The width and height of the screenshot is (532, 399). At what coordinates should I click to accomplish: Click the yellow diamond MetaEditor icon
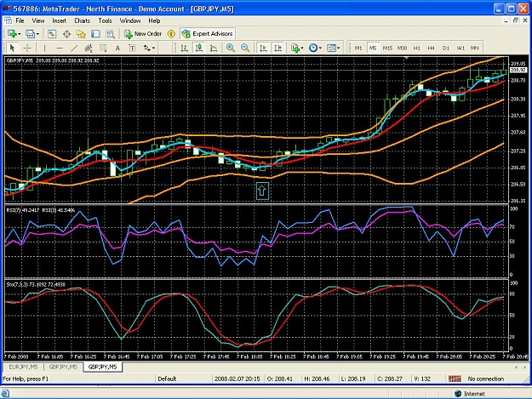pyautogui.click(x=171, y=34)
